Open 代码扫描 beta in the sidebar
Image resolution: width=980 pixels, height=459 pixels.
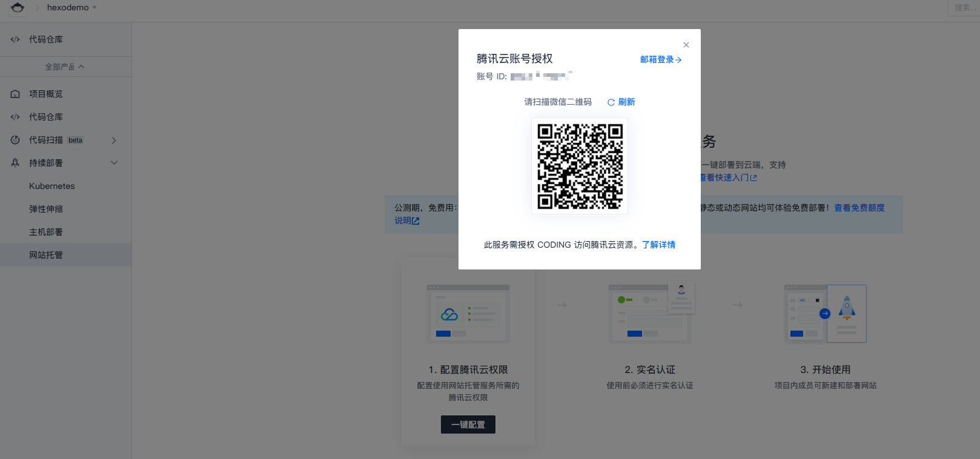(x=65, y=140)
